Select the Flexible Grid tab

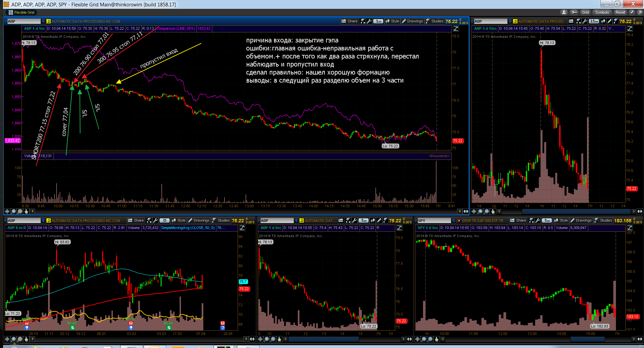(x=22, y=12)
